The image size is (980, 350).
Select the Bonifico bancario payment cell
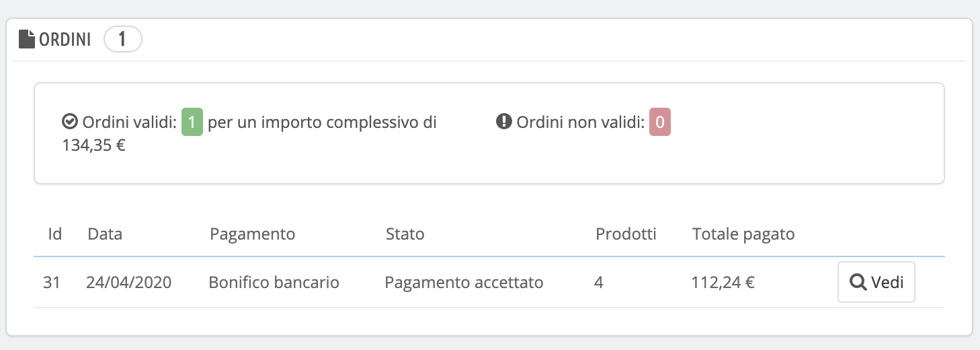[274, 283]
